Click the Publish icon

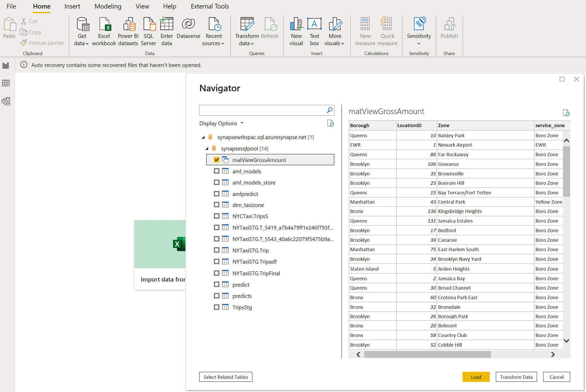point(450,24)
